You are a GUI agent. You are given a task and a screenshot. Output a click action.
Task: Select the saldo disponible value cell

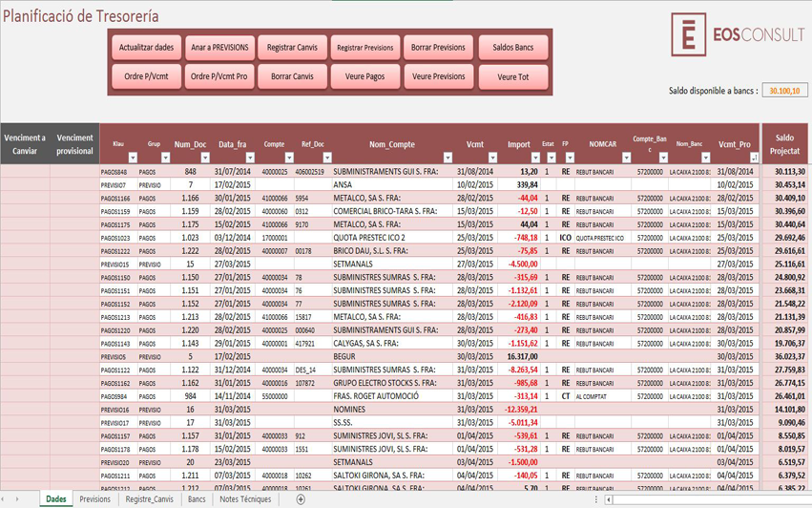point(784,91)
